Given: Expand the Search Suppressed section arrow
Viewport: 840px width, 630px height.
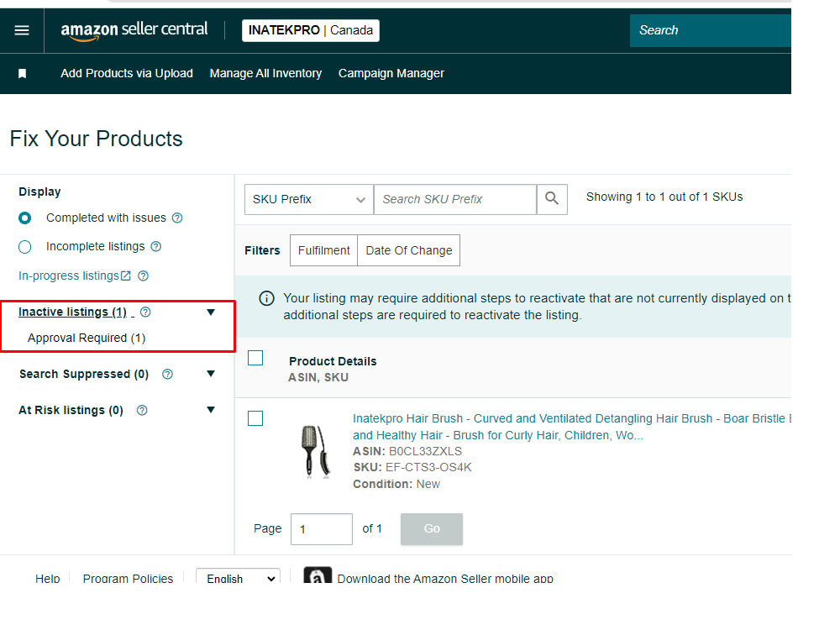Looking at the screenshot, I should point(211,374).
